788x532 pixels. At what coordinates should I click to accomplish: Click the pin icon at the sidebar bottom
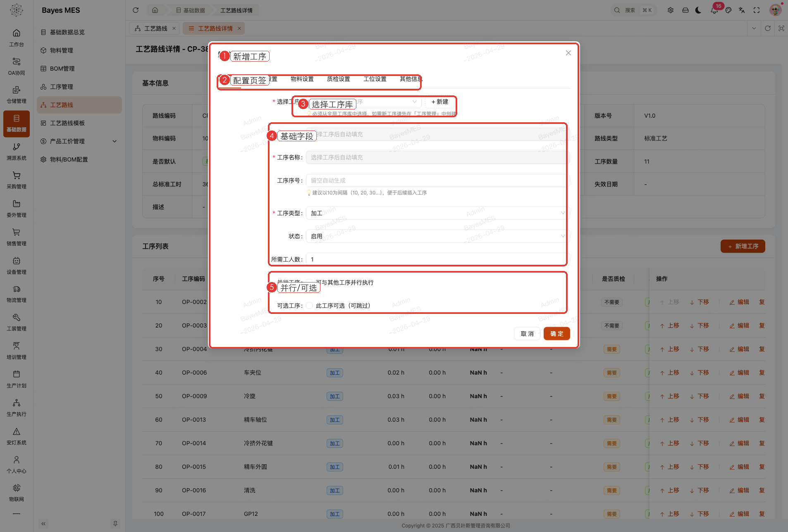(x=115, y=524)
